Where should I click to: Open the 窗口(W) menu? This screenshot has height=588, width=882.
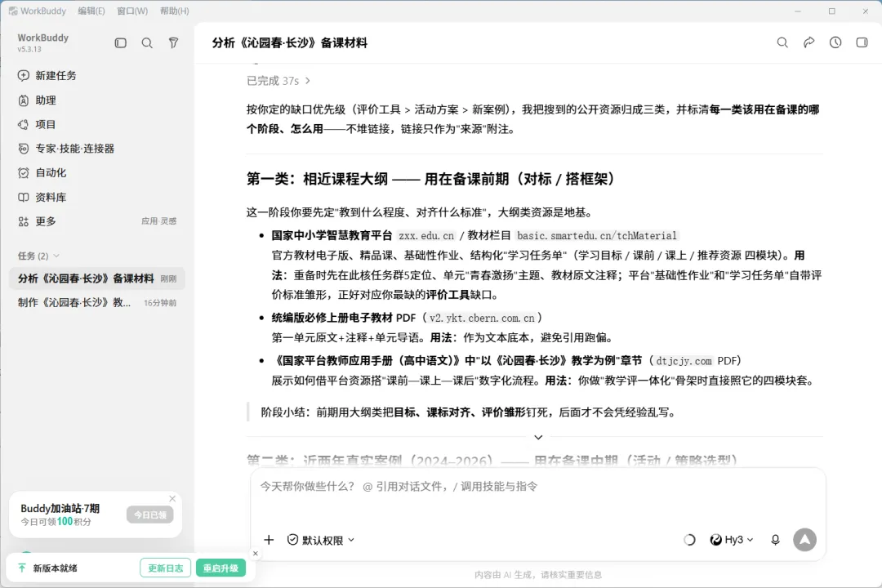tap(132, 11)
